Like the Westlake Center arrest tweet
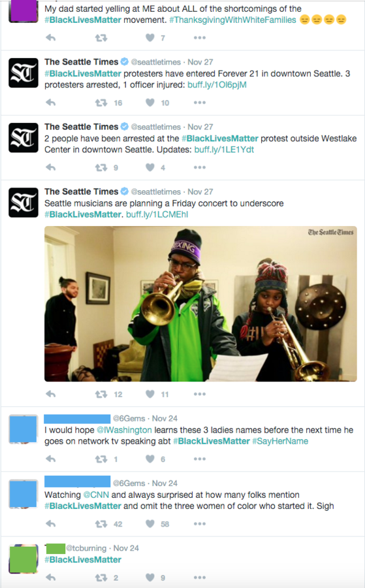 150,167
